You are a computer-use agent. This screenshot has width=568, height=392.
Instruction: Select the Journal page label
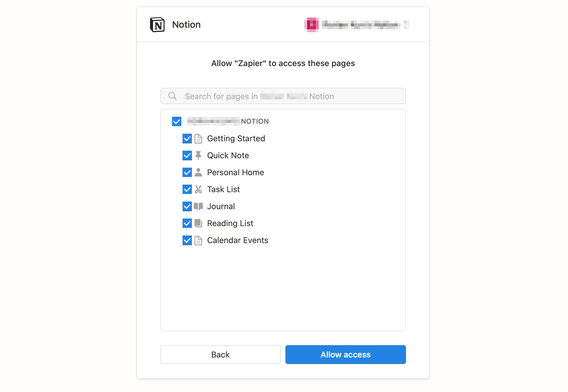coord(221,207)
